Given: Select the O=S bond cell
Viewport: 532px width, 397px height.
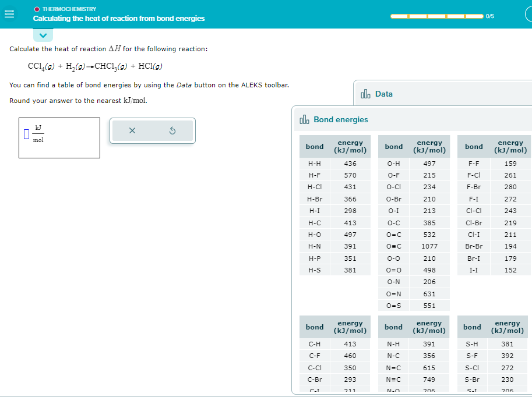Looking at the screenshot, I should 393,306.
